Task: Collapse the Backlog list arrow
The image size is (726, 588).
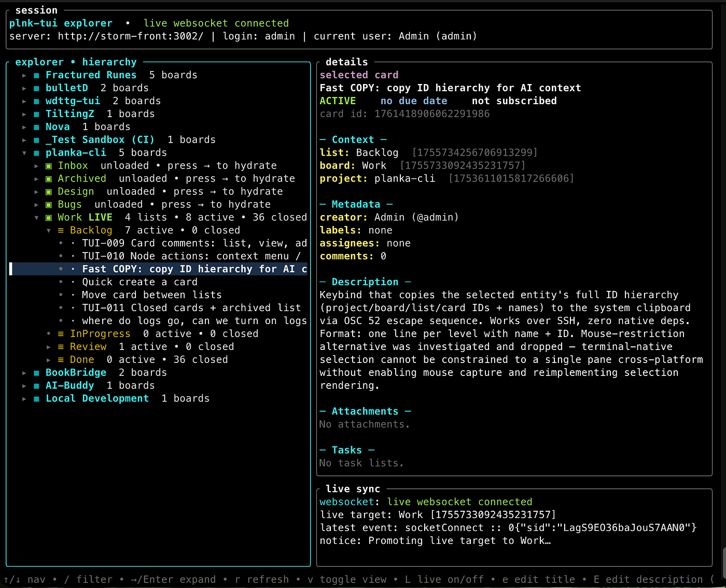Action: click(x=48, y=231)
